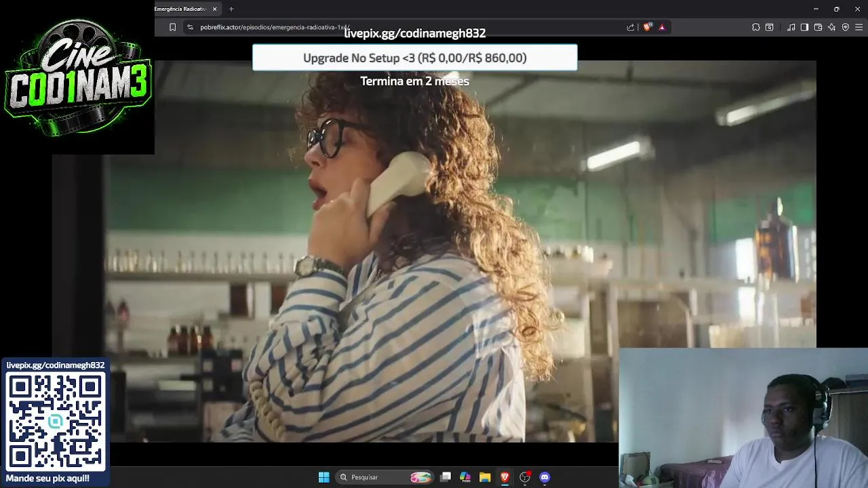Open the browser extensions puzzle icon

pyautogui.click(x=755, y=27)
